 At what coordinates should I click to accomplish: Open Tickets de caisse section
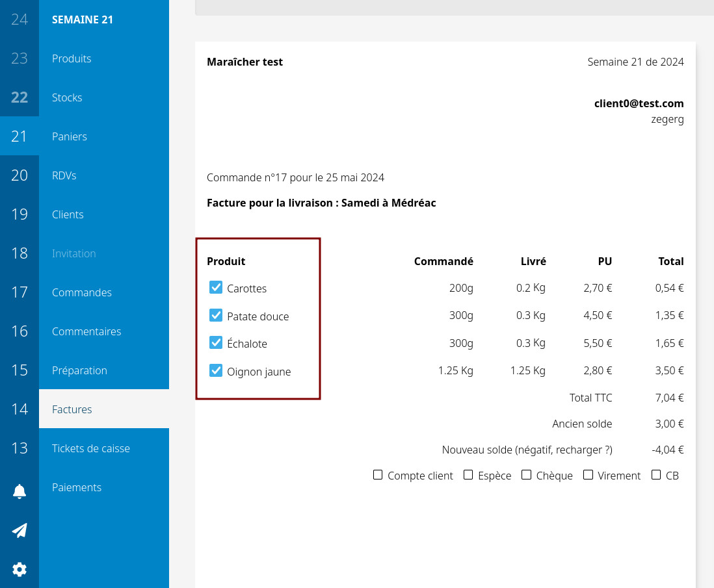coord(91,448)
